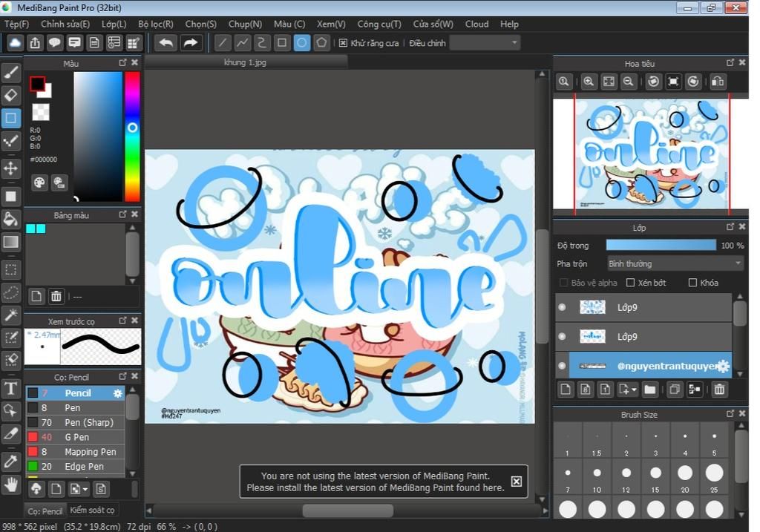Switch to the polygon shape mode
The height and width of the screenshot is (532, 760).
(x=321, y=43)
